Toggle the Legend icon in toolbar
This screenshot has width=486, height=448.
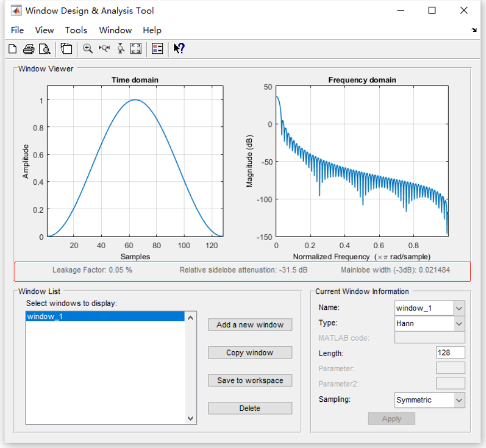157,49
